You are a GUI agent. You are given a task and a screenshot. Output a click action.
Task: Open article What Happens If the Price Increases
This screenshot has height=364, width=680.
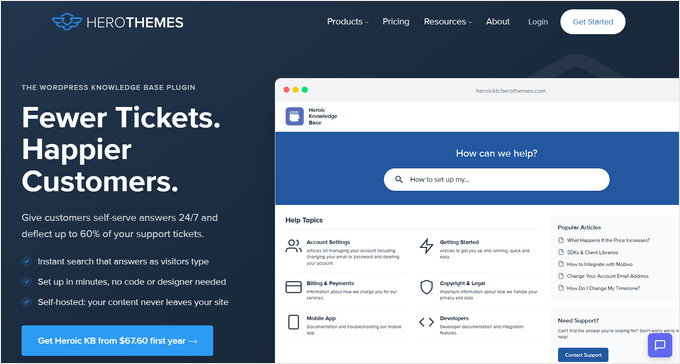(608, 240)
